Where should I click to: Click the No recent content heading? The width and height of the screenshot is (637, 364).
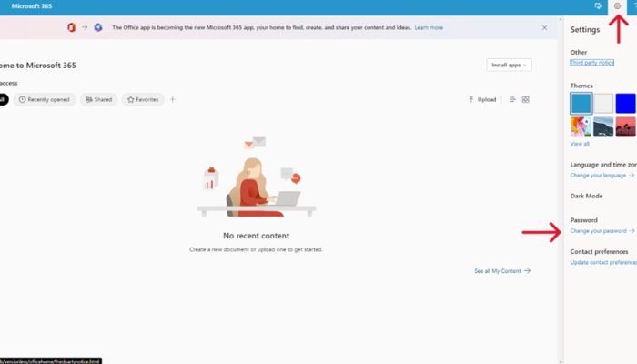257,236
